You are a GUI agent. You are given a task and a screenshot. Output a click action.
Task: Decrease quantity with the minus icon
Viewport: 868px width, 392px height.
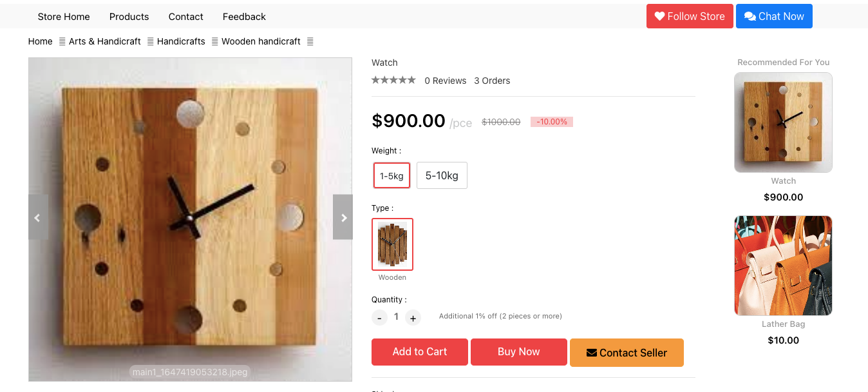[379, 317]
